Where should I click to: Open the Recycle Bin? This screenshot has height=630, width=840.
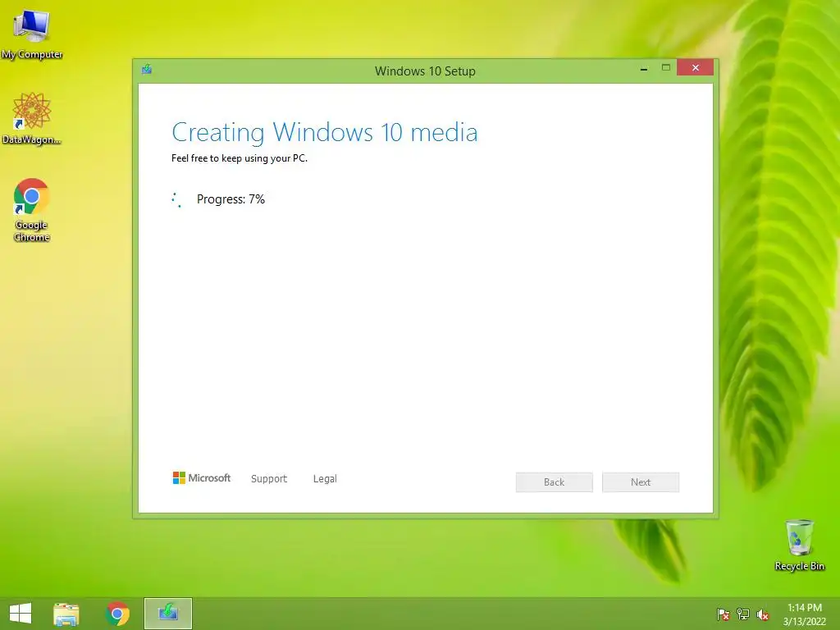799,545
